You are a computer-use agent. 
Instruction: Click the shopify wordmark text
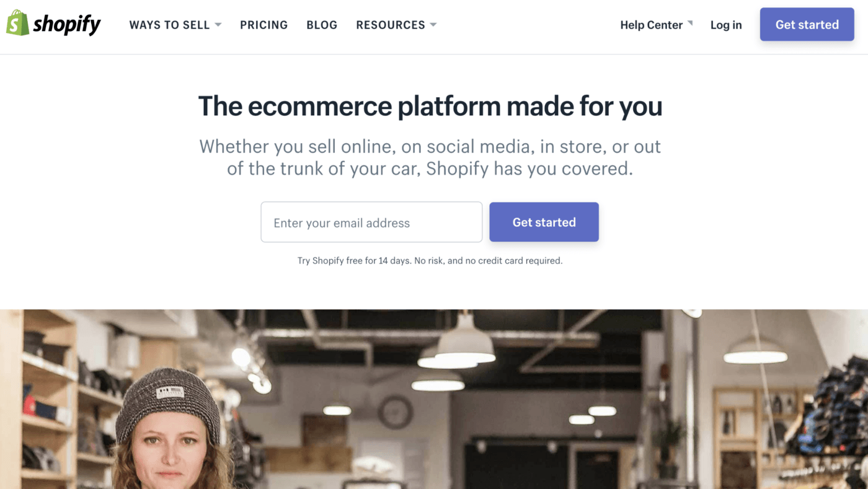(67, 25)
